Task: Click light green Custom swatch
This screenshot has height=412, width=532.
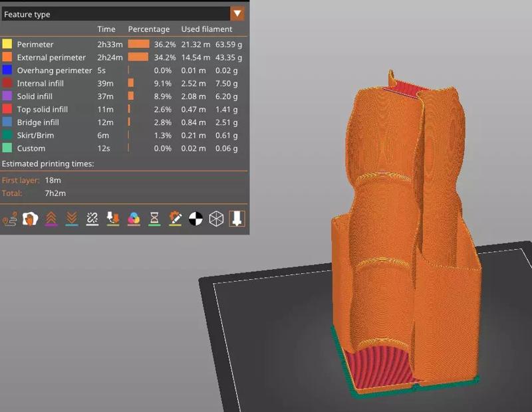Action: tap(7, 148)
